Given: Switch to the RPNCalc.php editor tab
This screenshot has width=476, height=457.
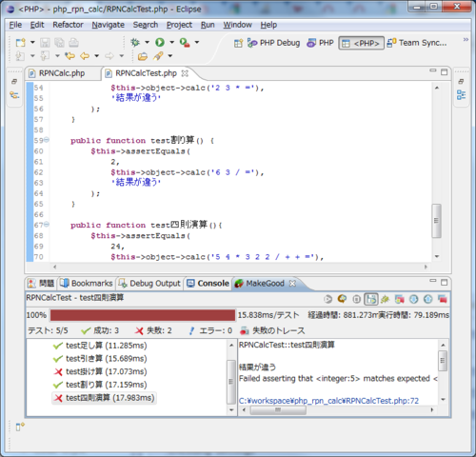Looking at the screenshot, I should click(x=62, y=73).
